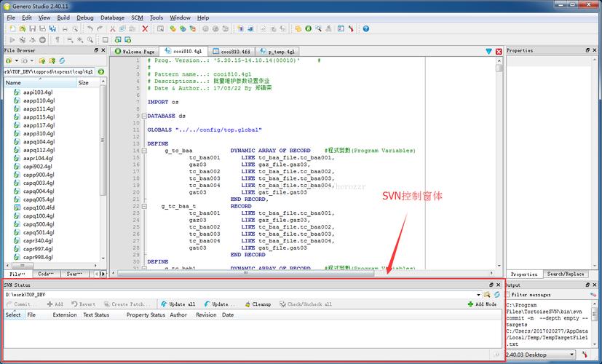Collapse the g_tc_baa_t record fold at line 22

[144, 206]
